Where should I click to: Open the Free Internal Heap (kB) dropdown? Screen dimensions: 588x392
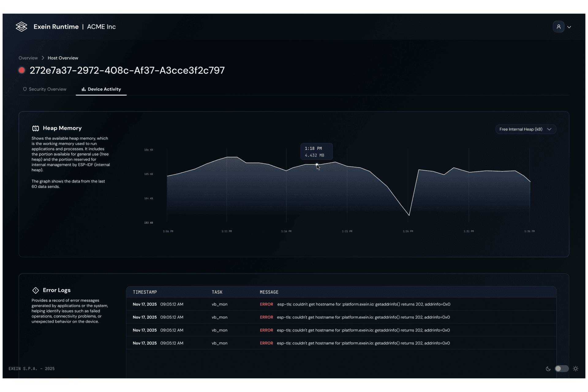coord(526,129)
